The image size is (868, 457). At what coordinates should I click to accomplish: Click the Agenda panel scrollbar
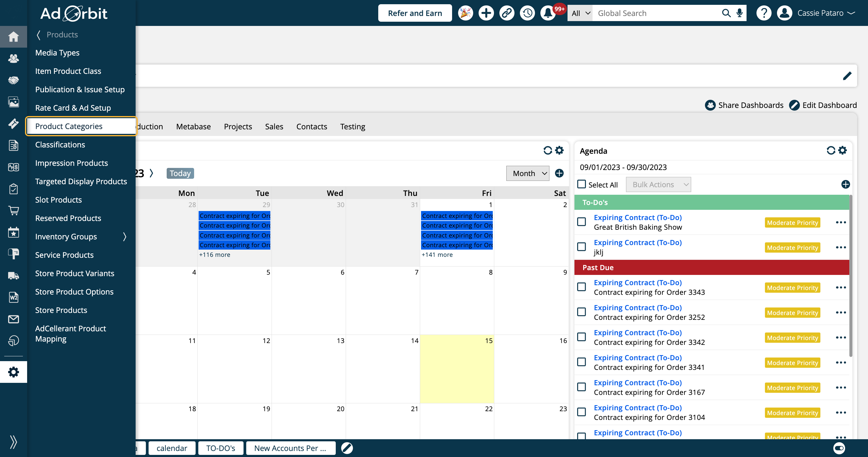[851, 276]
